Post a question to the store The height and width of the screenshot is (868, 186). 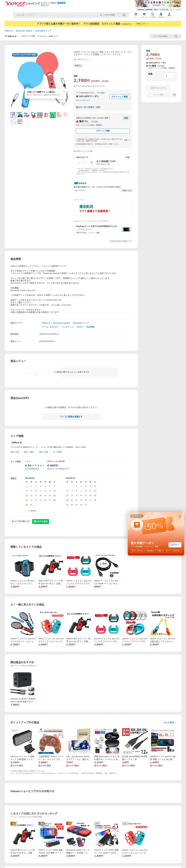(71, 417)
